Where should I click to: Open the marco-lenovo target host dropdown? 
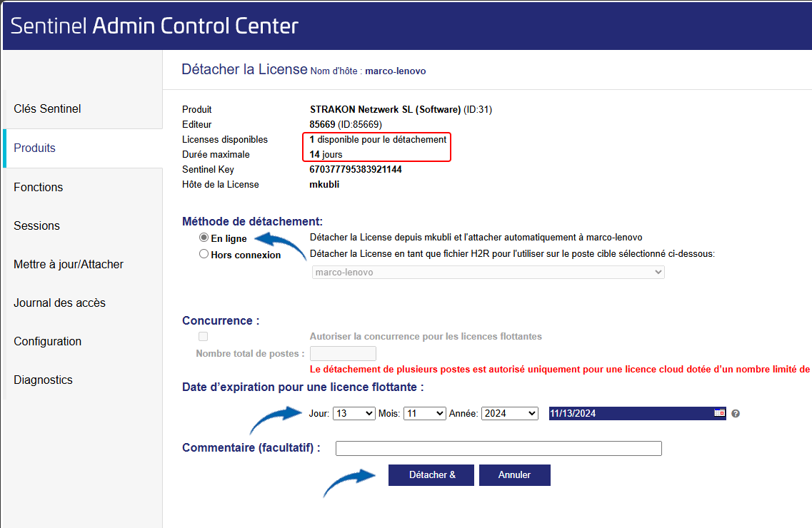[488, 272]
